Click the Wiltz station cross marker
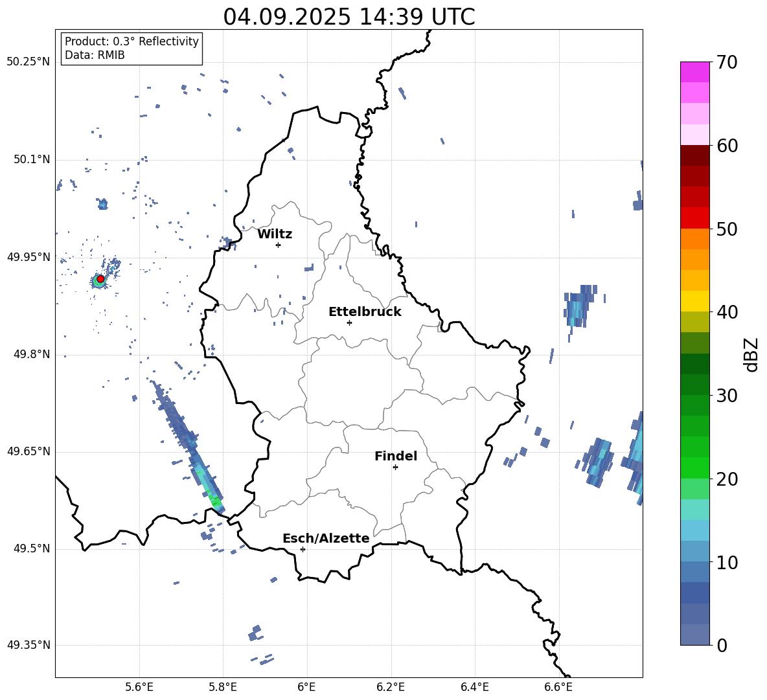The image size is (767, 700). coord(278,245)
